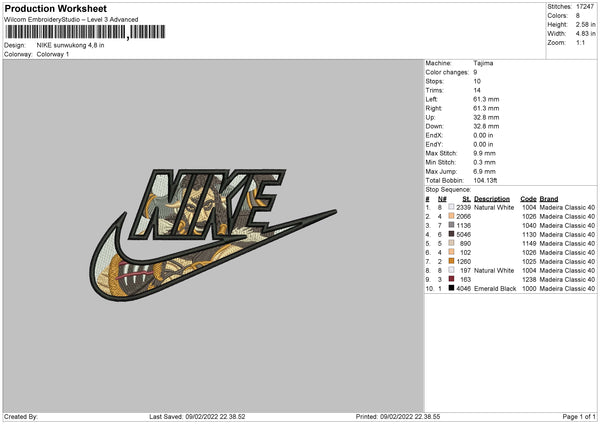
Task: Click the 'Color changes:' label
Action: [x=447, y=72]
